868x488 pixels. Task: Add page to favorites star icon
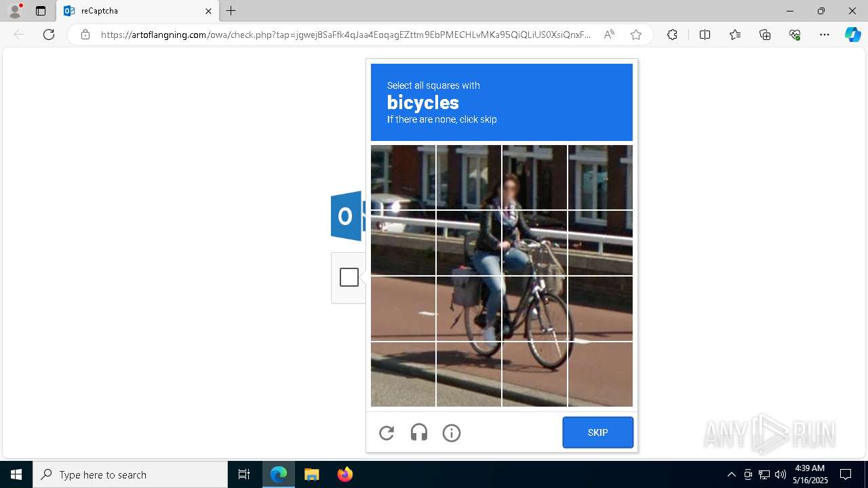click(x=636, y=35)
